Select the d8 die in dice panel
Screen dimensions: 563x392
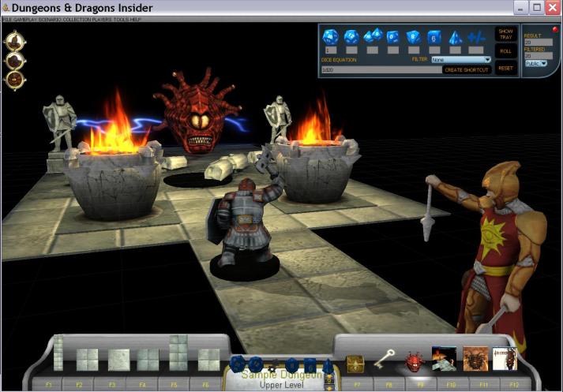413,37
